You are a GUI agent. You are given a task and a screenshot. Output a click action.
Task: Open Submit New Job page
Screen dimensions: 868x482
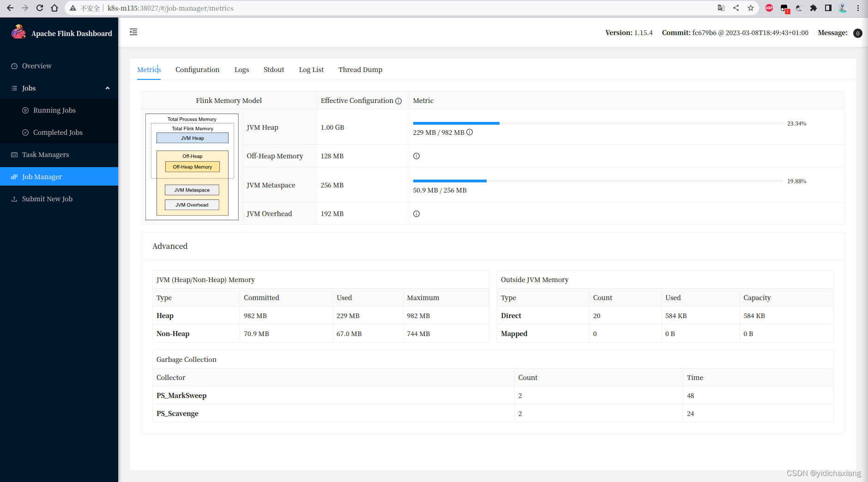pyautogui.click(x=59, y=199)
